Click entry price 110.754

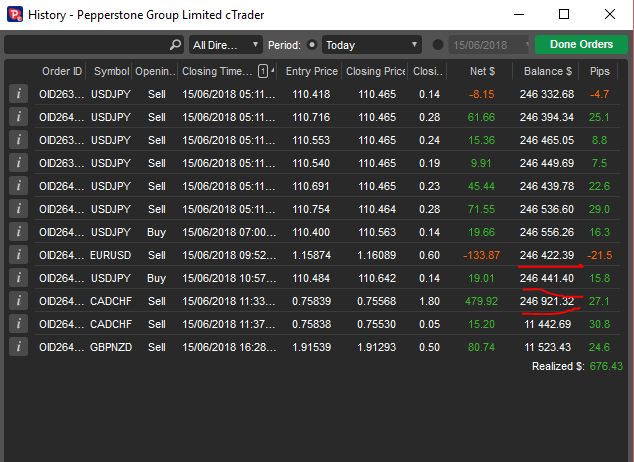[311, 209]
